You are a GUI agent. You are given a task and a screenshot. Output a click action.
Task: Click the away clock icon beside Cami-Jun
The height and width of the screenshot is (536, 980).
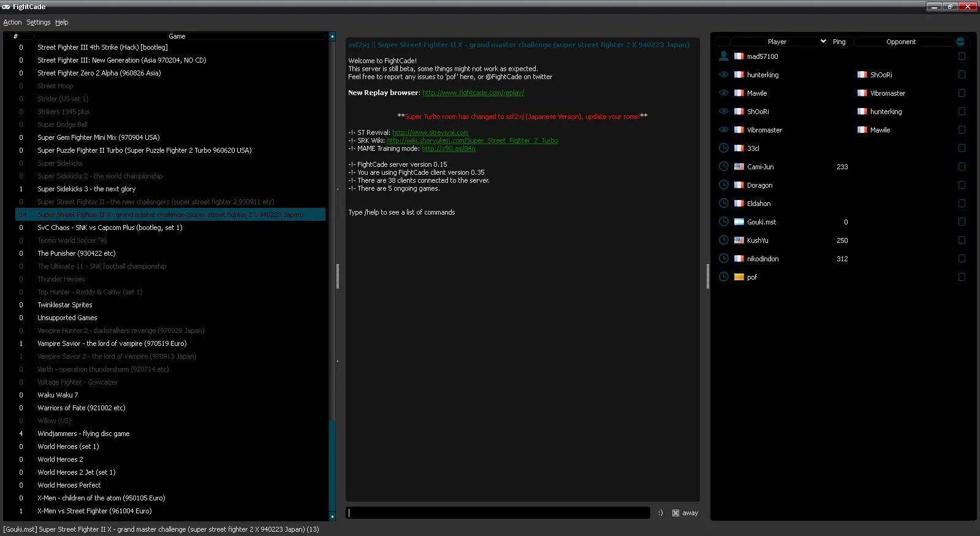pyautogui.click(x=723, y=166)
